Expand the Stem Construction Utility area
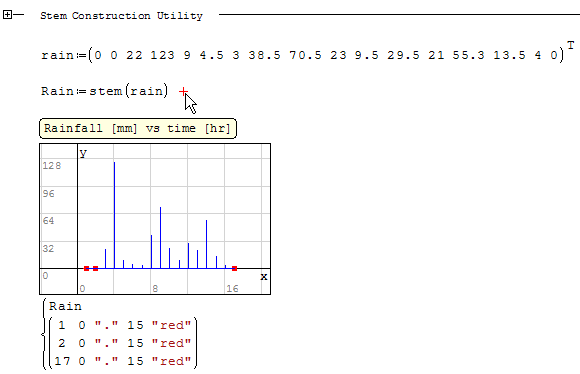The width and height of the screenshot is (580, 374). pyautogui.click(x=7, y=15)
